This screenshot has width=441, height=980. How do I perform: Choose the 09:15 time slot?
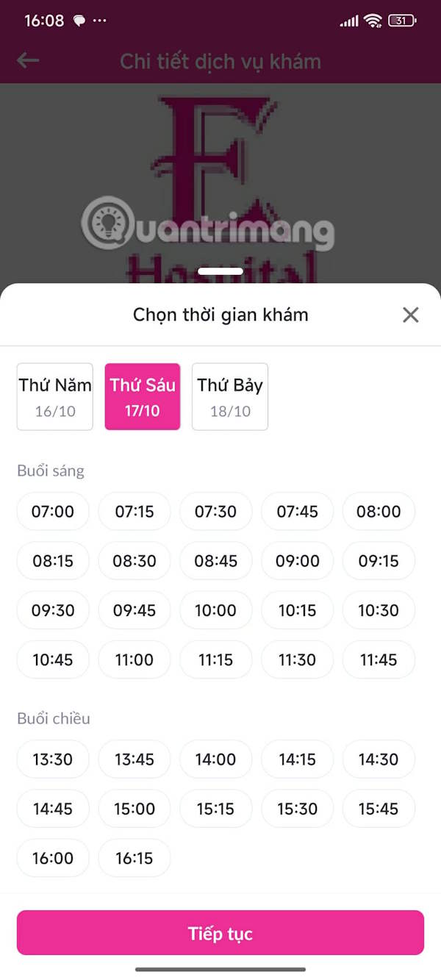379,561
